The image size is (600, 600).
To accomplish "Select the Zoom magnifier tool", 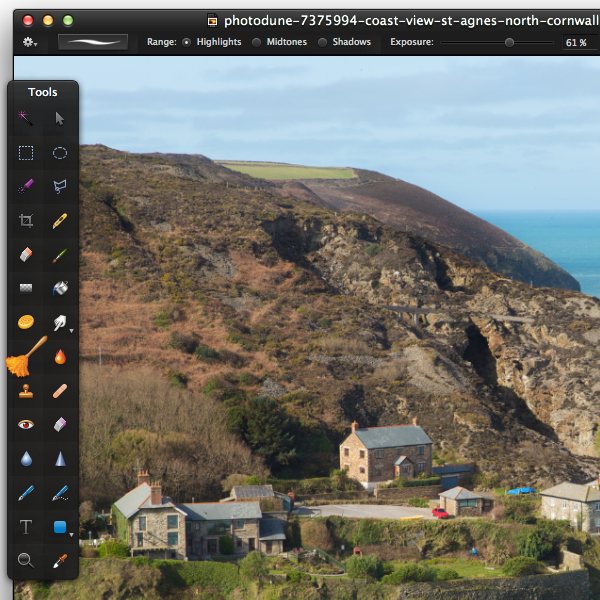I will 26,561.
